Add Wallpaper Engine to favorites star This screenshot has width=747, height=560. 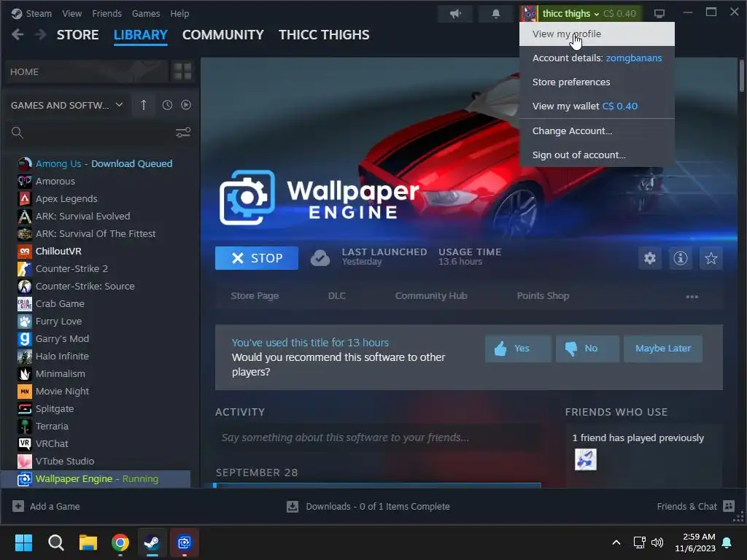711,258
